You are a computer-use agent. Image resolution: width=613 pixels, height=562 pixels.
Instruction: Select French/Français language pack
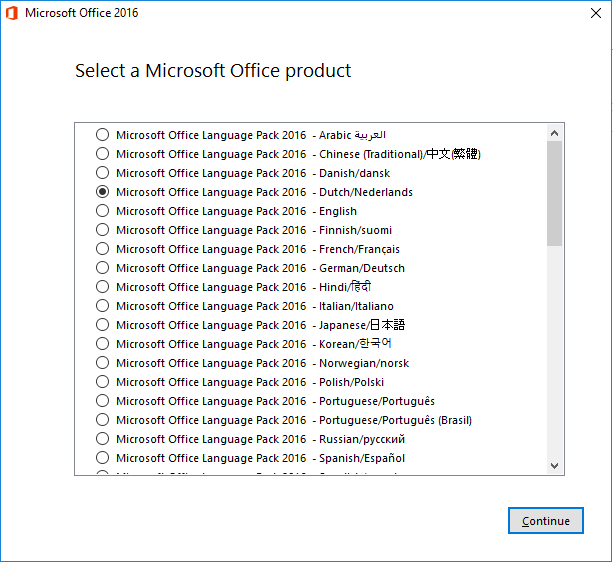[102, 249]
